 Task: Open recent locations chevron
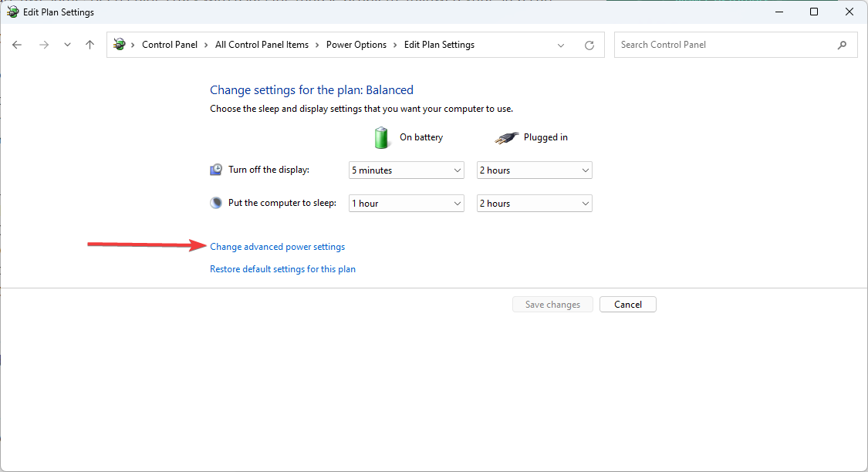click(x=67, y=45)
